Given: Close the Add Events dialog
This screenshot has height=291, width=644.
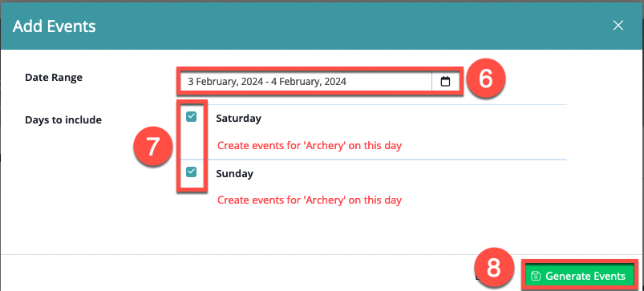Looking at the screenshot, I should pyautogui.click(x=618, y=26).
